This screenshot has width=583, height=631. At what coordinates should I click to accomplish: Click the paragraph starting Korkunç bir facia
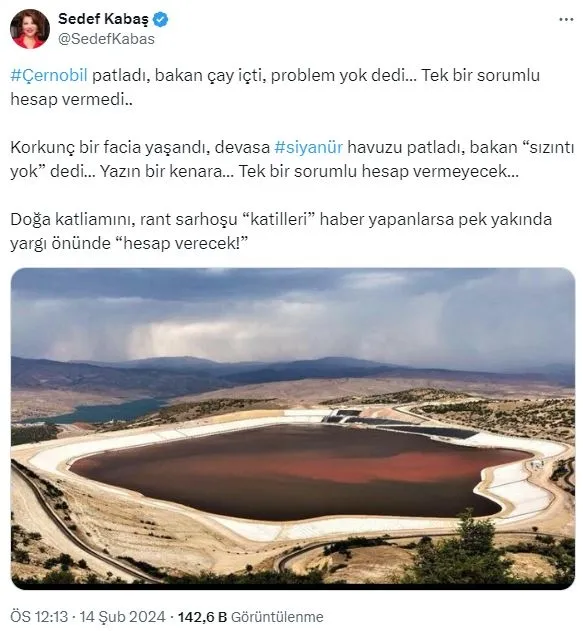[292, 159]
